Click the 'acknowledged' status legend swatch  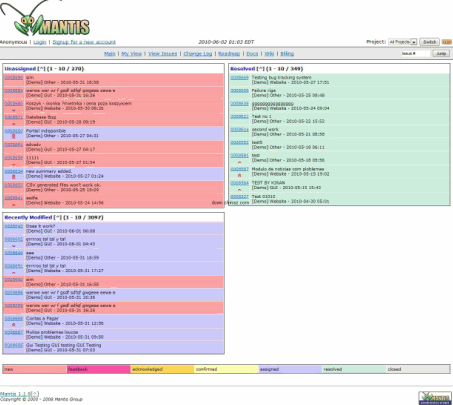pos(162,369)
